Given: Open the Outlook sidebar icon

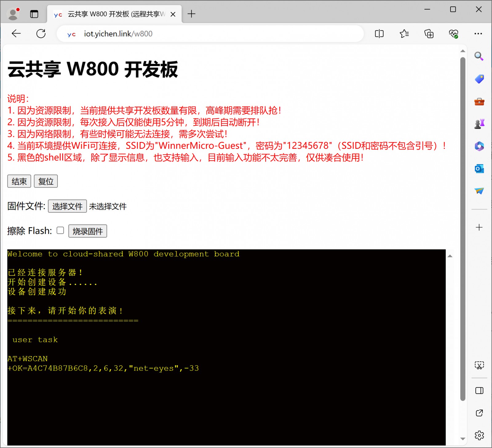Looking at the screenshot, I should pyautogui.click(x=479, y=169).
